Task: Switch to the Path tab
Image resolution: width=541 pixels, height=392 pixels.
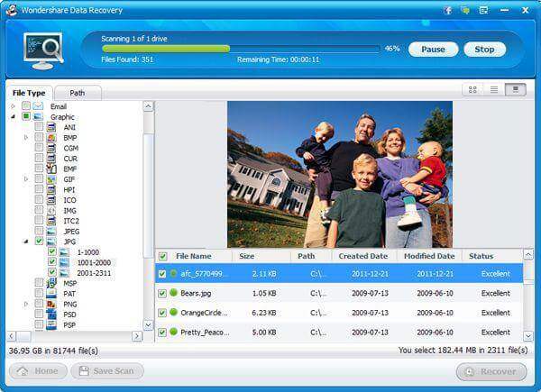Action: [78, 93]
